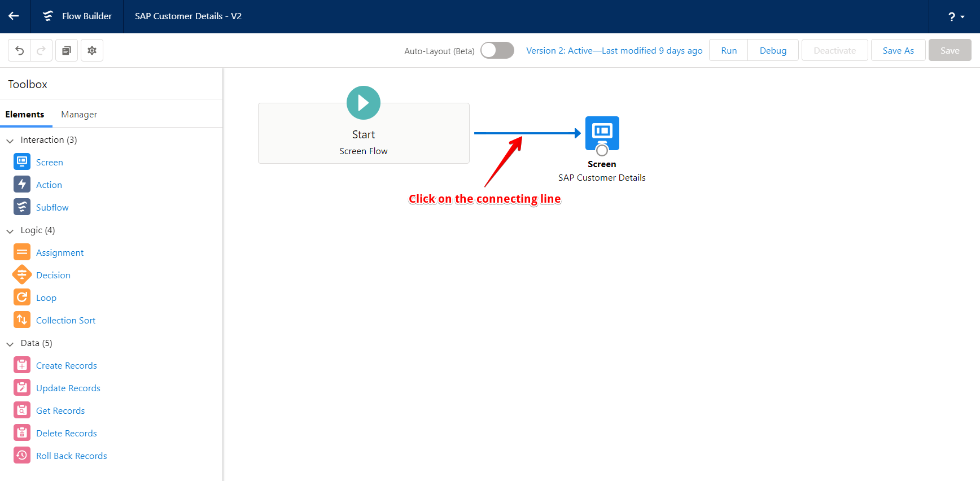Click the SAP Customer Details node label

602,178
